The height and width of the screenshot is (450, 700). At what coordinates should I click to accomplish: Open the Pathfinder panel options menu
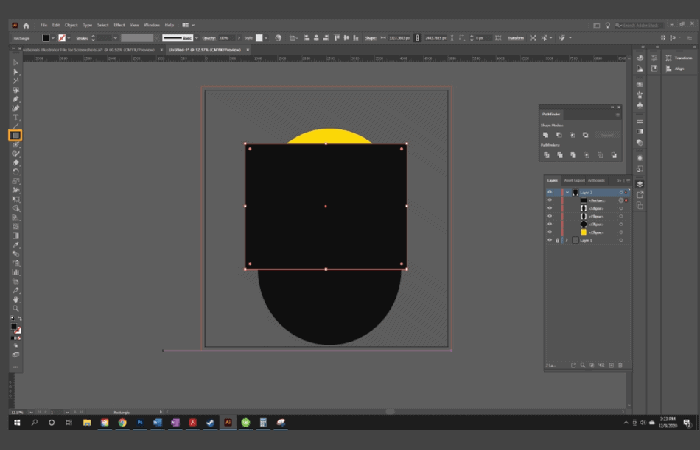click(618, 115)
